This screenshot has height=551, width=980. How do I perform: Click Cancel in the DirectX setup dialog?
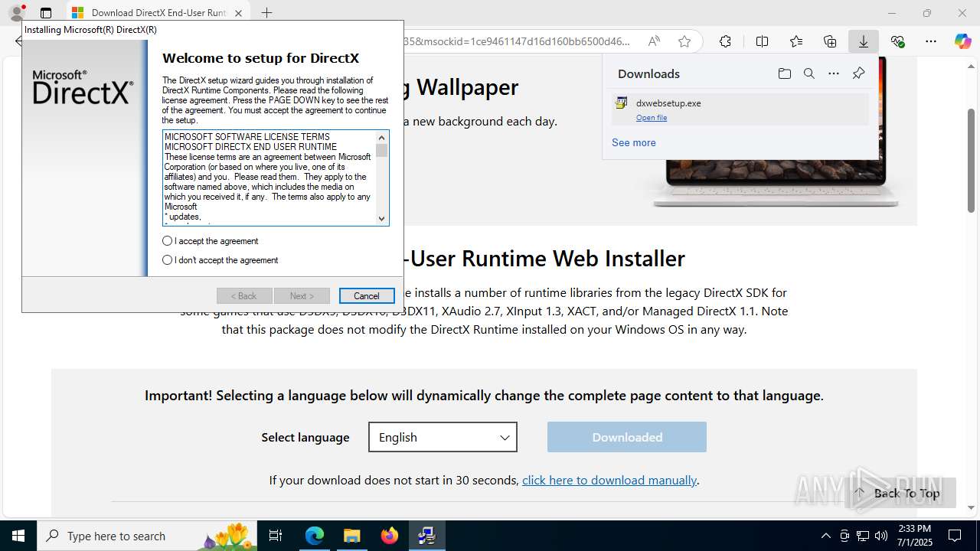point(367,296)
